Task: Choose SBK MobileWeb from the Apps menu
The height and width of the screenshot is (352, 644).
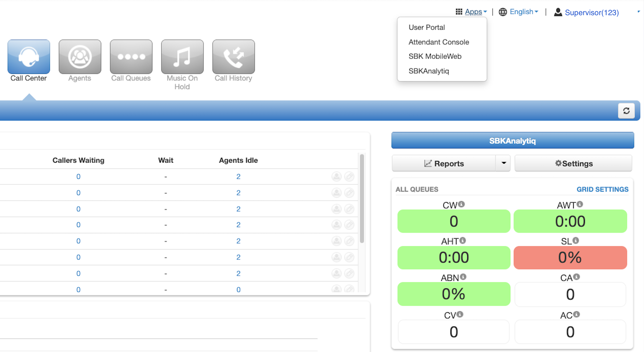Action: tap(435, 56)
